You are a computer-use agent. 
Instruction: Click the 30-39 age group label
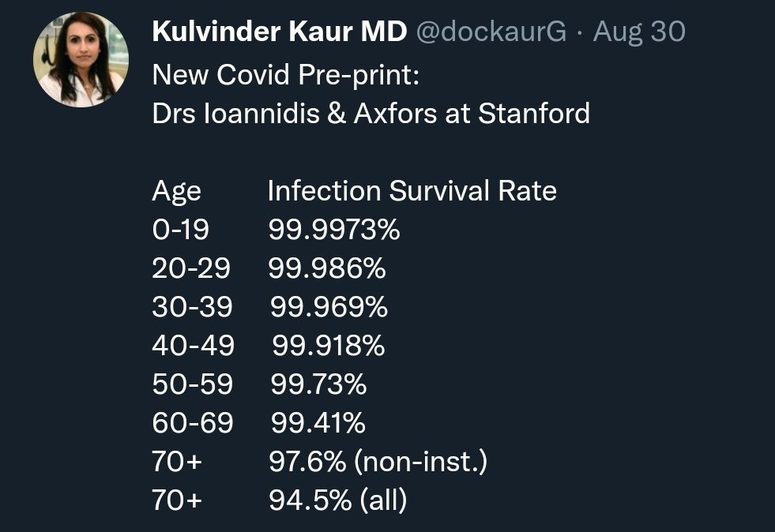(192, 307)
